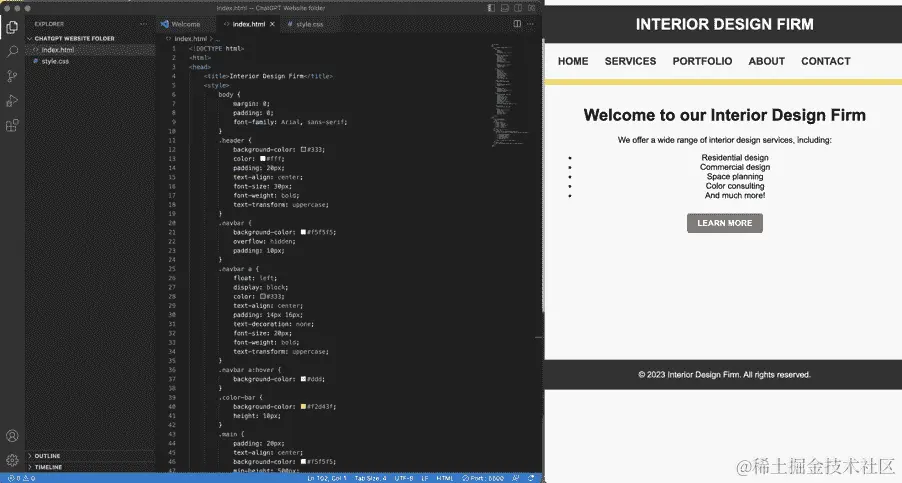Open the Explorer view in the activity bar

[12, 26]
